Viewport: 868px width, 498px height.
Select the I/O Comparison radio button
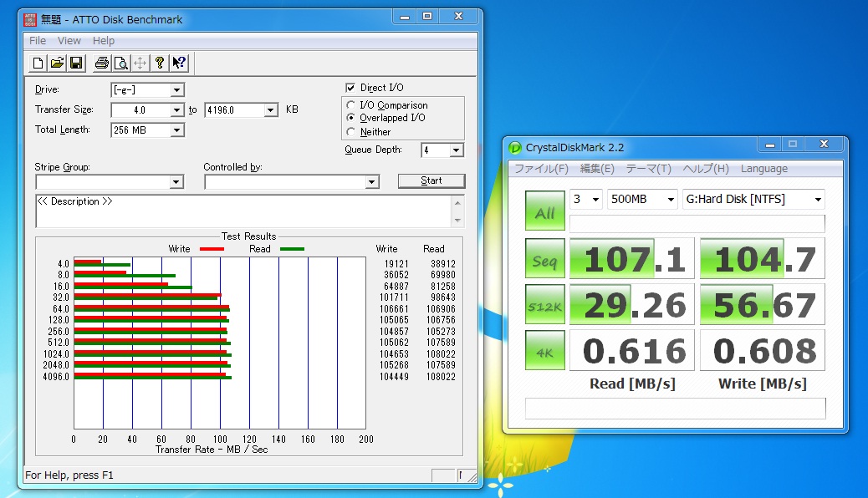[350, 105]
